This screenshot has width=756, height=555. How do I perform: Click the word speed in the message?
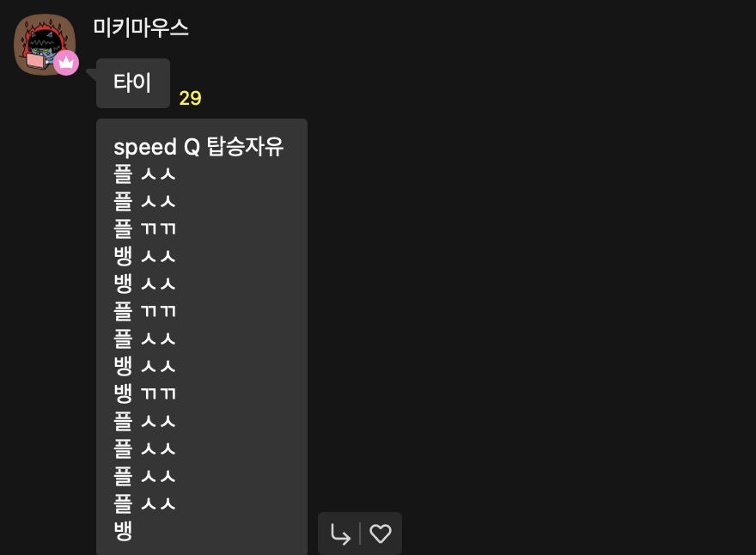(145, 147)
